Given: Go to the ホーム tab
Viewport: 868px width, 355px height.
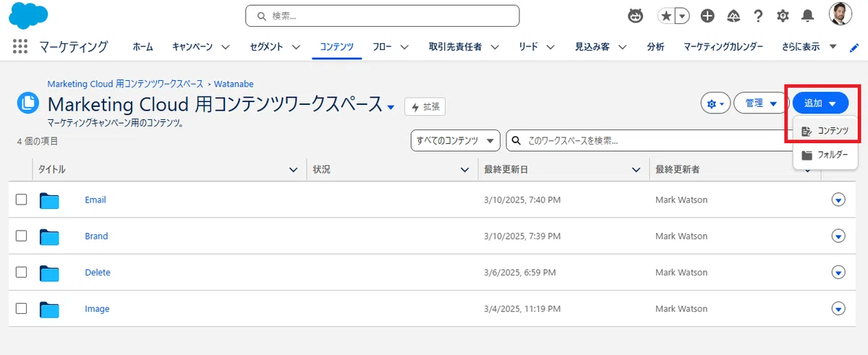Looking at the screenshot, I should coord(142,46).
